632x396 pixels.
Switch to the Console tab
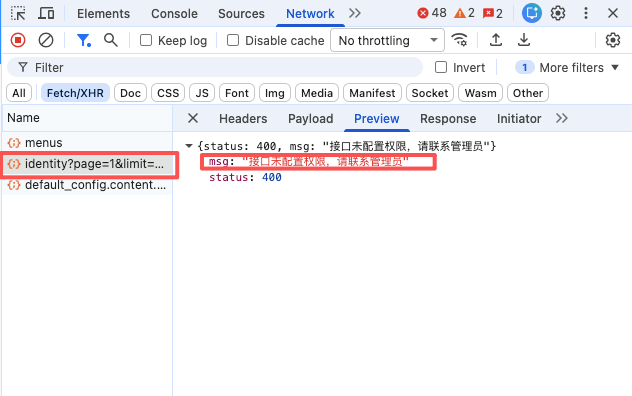(175, 14)
